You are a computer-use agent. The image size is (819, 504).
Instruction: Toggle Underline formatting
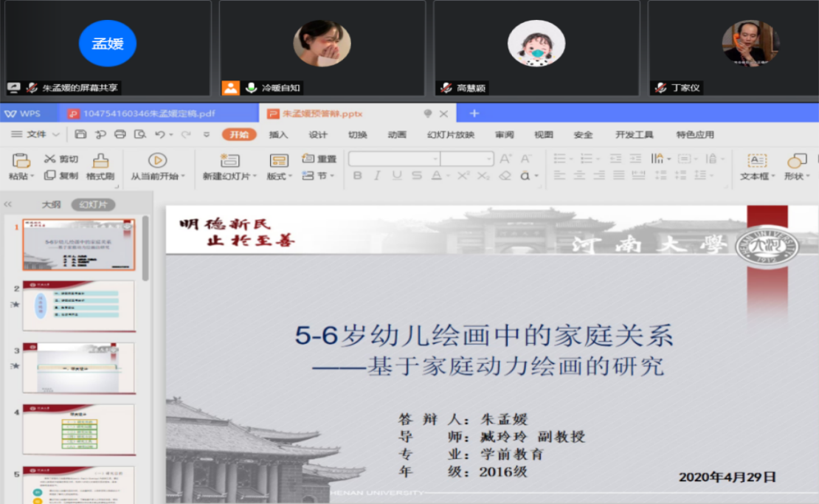point(397,176)
